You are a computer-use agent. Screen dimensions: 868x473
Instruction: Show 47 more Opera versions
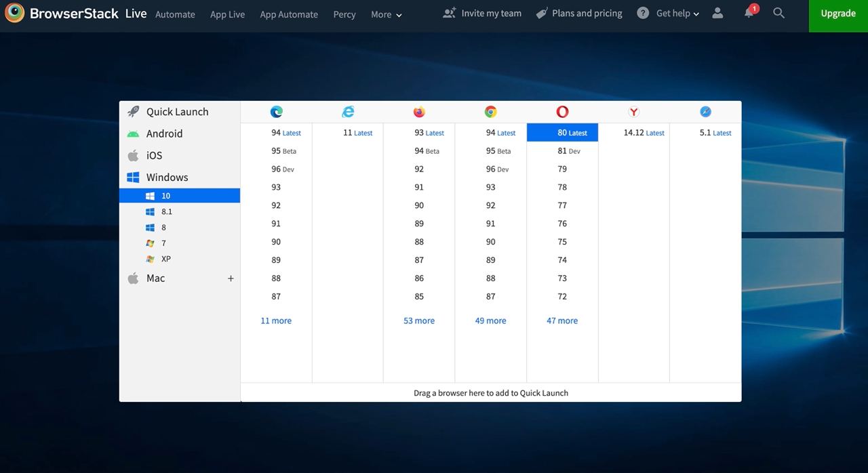pos(562,321)
